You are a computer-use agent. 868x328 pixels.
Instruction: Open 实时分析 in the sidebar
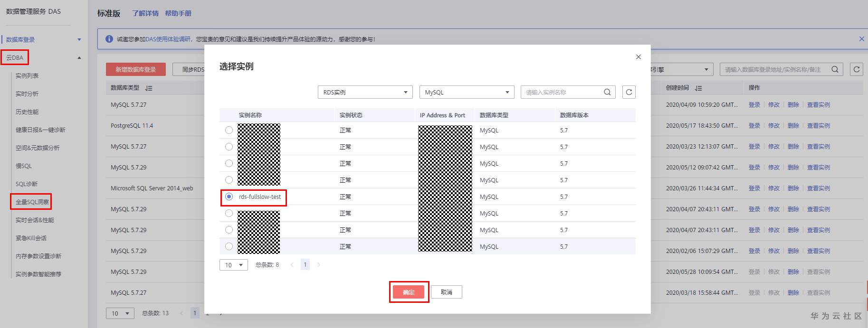[27, 94]
